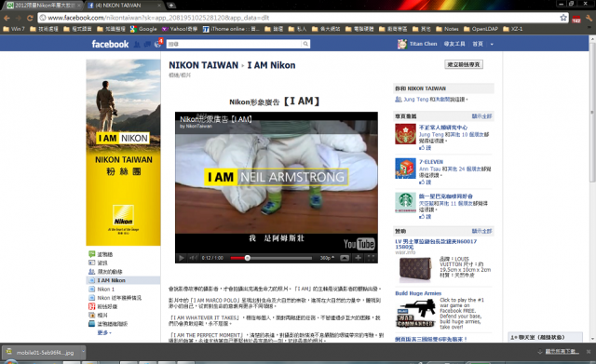Expand the 更多 sidebar menu

104,332
